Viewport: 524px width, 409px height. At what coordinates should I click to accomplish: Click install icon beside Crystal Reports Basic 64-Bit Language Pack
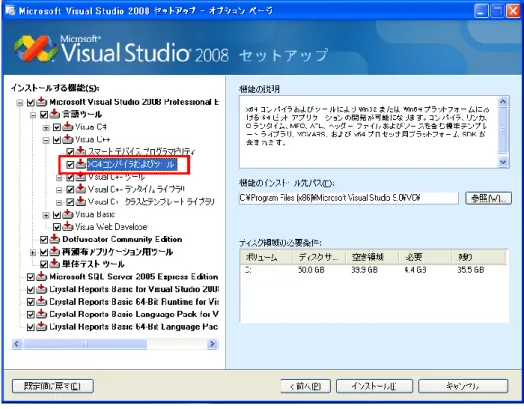[41, 326]
